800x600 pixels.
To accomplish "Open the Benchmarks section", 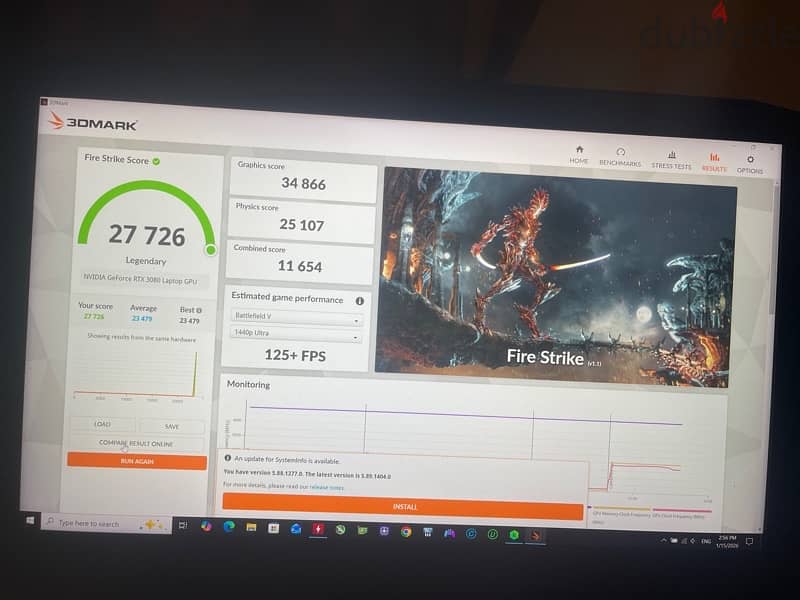I will pos(620,157).
